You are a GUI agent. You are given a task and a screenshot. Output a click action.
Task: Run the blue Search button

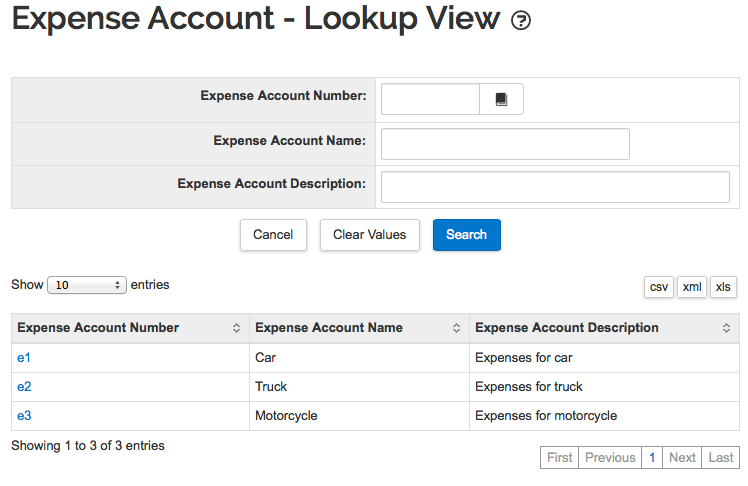(x=467, y=235)
